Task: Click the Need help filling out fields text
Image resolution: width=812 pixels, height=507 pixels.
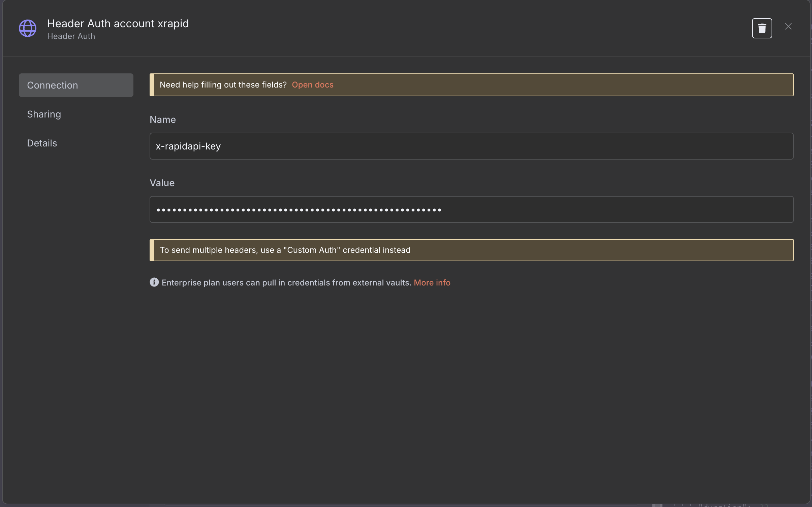Action: 223,85
